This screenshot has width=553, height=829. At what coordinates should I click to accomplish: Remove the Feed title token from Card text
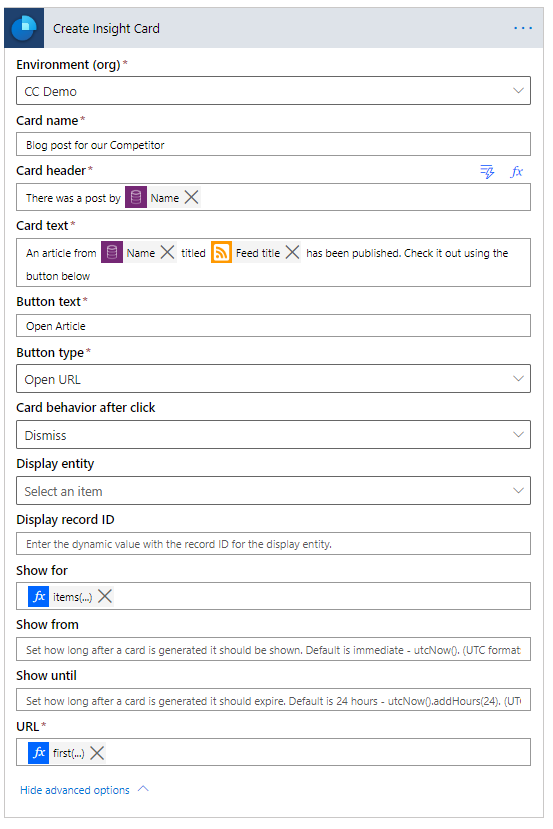(x=292, y=253)
